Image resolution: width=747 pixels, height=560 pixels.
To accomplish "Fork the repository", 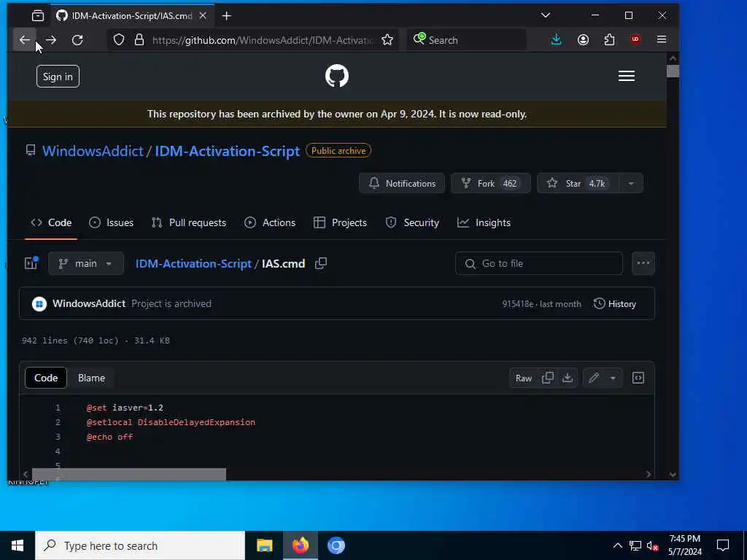I will [491, 183].
